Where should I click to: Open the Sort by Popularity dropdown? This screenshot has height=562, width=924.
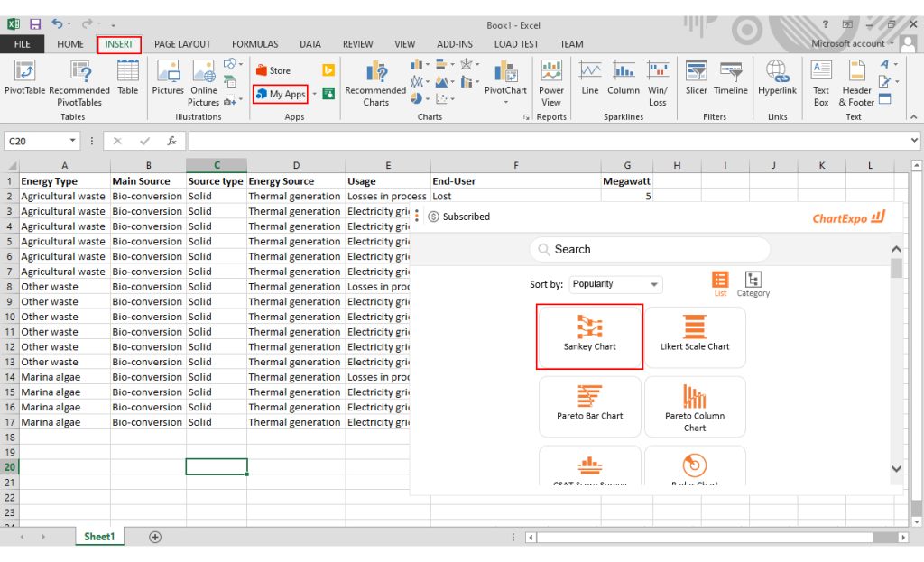pyautogui.click(x=616, y=284)
